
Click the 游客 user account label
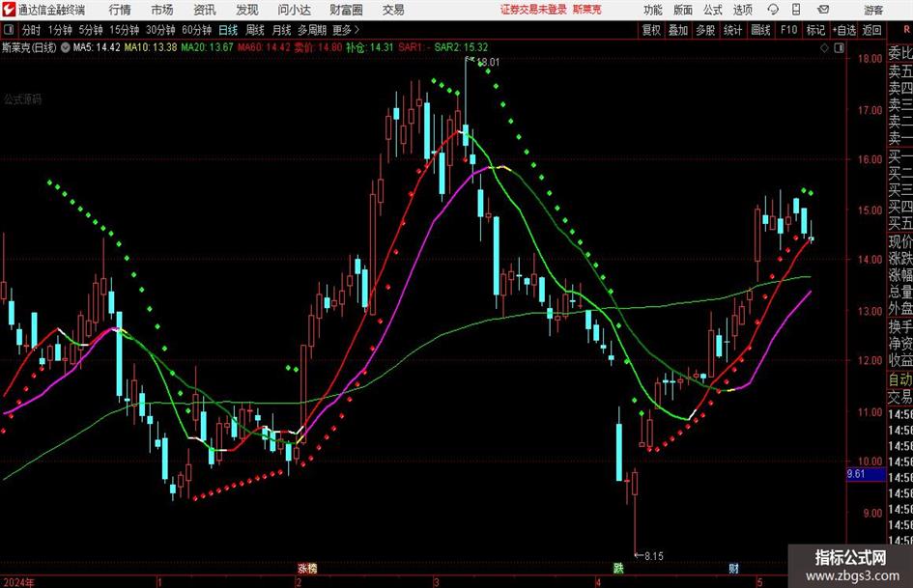coord(872,10)
